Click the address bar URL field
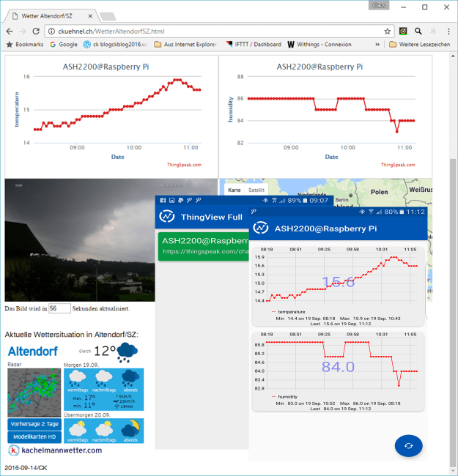458x476 pixels. (218, 31)
